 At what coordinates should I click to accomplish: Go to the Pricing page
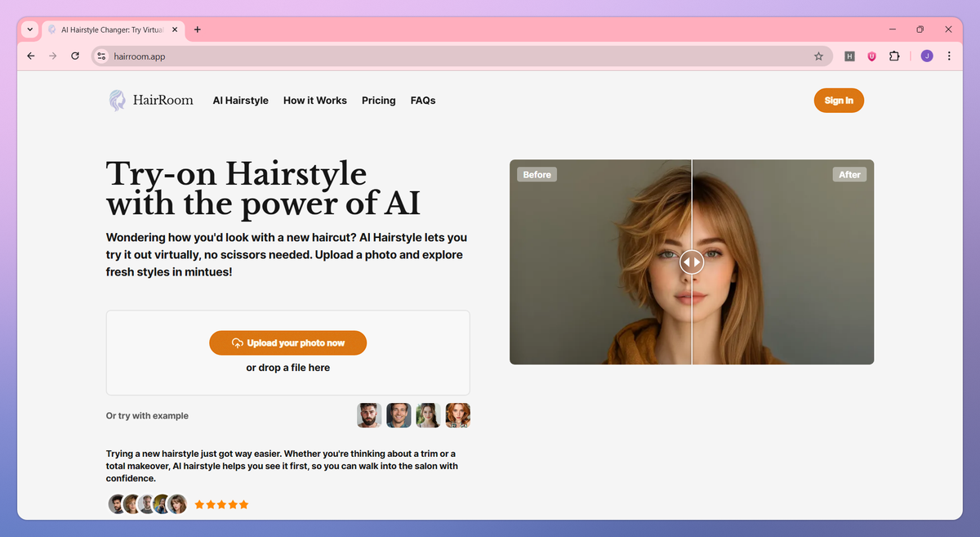tap(379, 101)
